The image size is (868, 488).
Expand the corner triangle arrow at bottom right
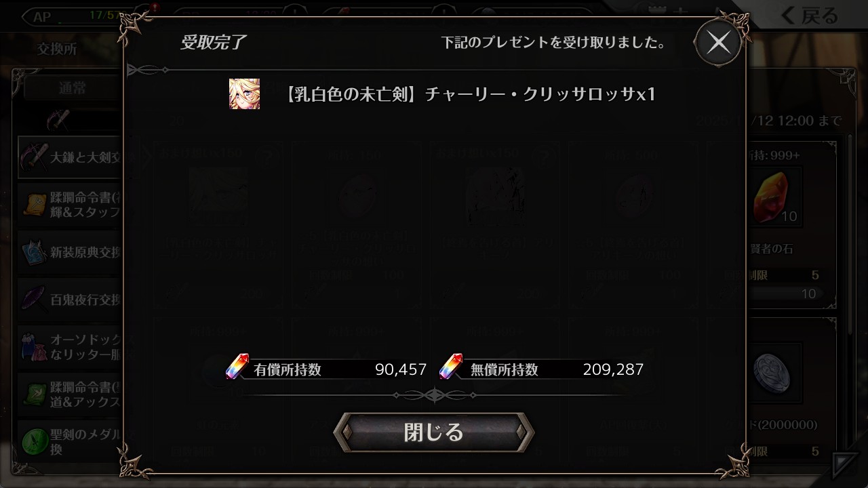(x=846, y=464)
